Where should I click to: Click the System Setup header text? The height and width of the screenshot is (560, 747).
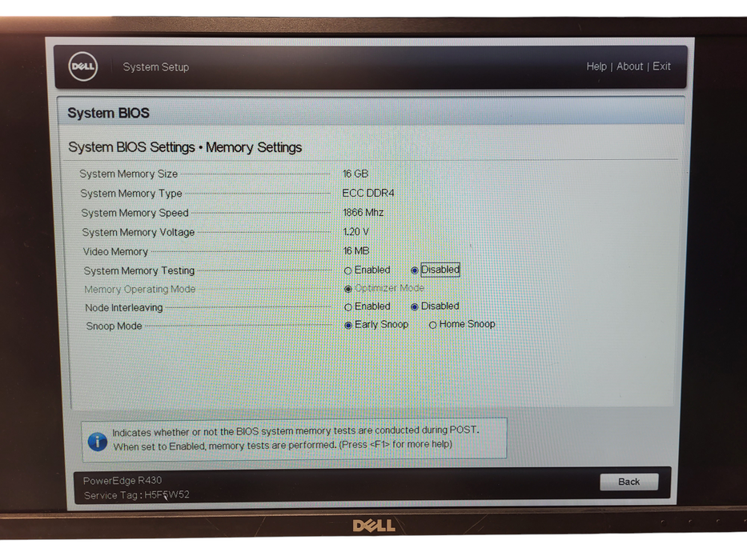tap(156, 67)
